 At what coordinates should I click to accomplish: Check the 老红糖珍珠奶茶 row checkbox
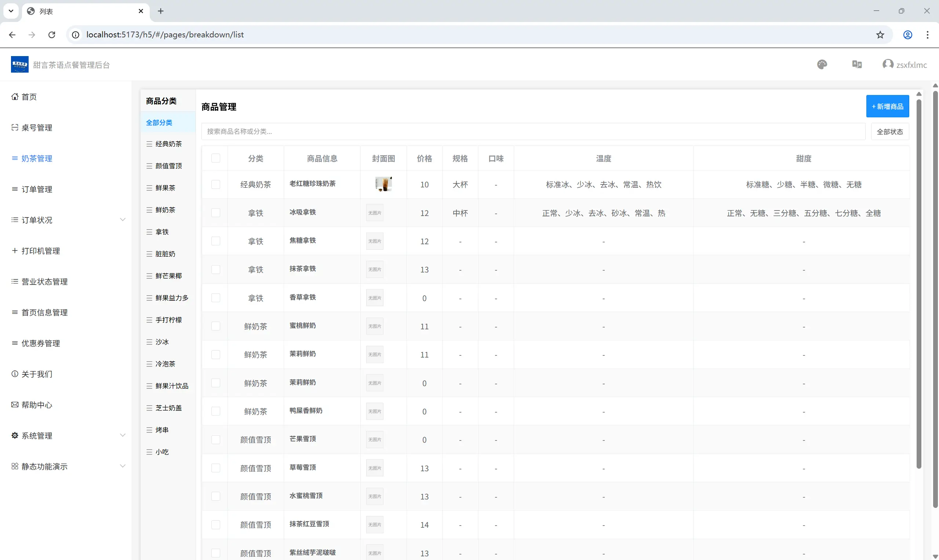pos(216,184)
